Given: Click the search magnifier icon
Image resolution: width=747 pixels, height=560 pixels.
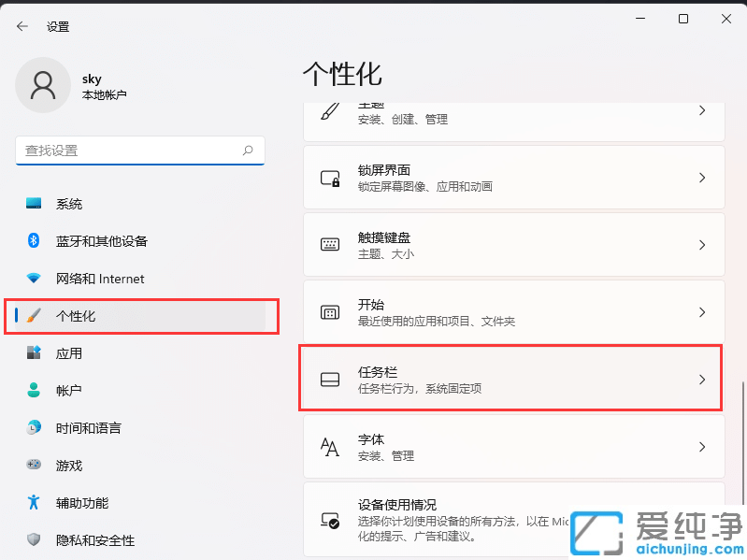Looking at the screenshot, I should (x=248, y=150).
